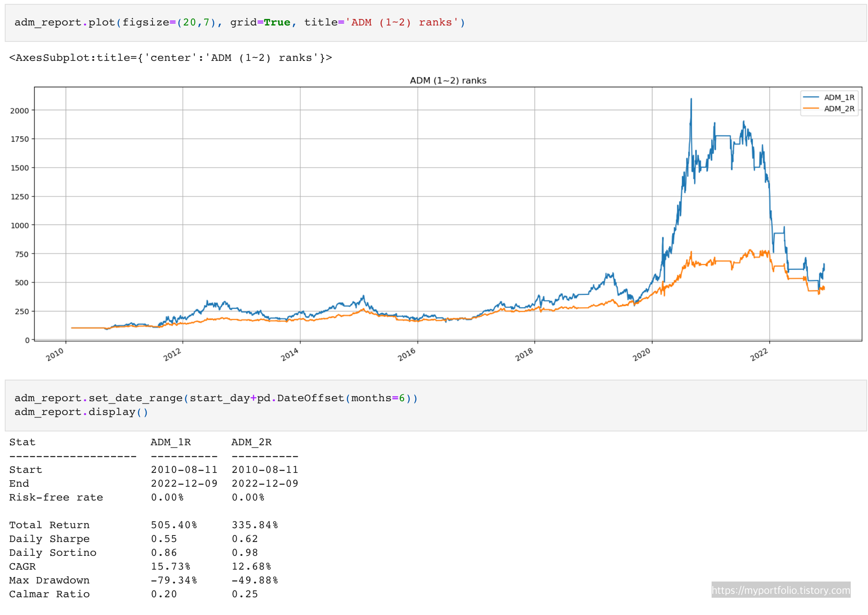Click the ADM_2R legend label
The height and width of the screenshot is (615, 868).
[839, 109]
